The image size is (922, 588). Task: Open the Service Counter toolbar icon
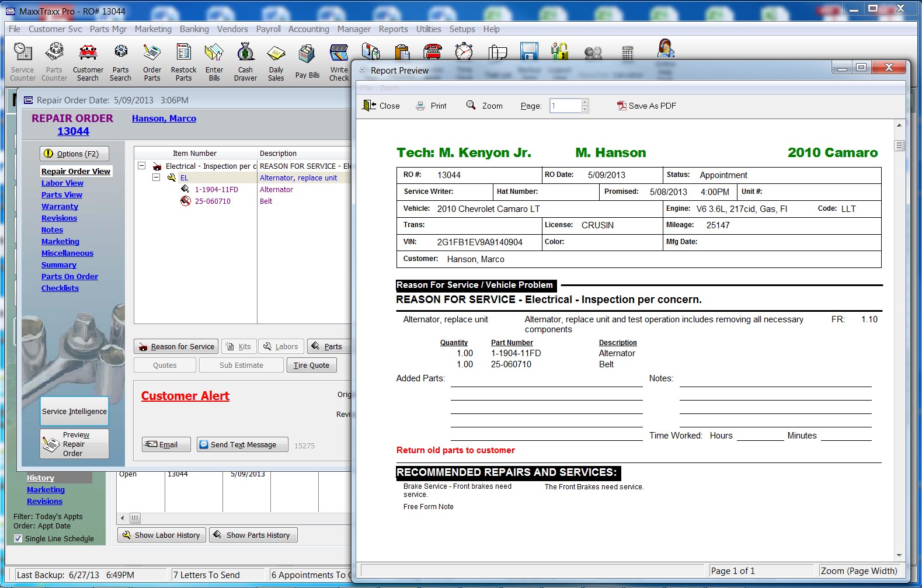click(x=23, y=62)
